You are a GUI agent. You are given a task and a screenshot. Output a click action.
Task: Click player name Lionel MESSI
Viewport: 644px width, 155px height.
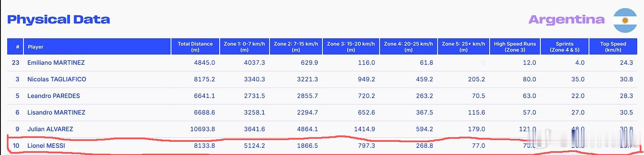point(46,146)
